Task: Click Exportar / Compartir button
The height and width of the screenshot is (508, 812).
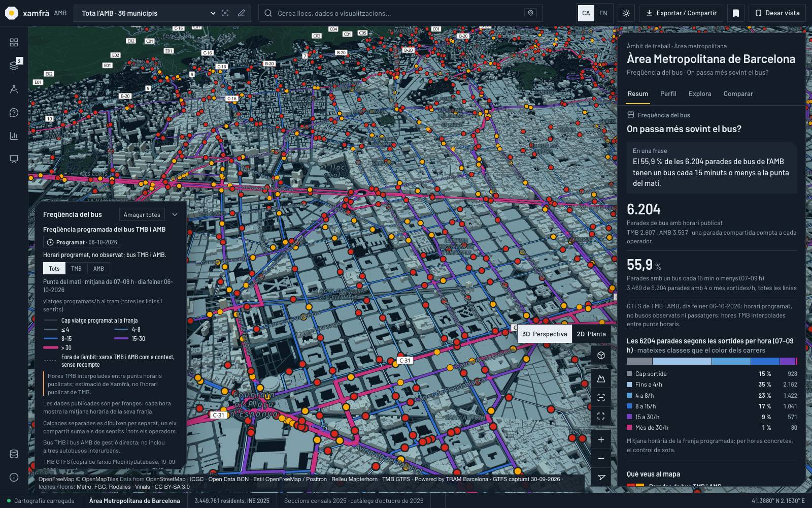Action: 681,13
